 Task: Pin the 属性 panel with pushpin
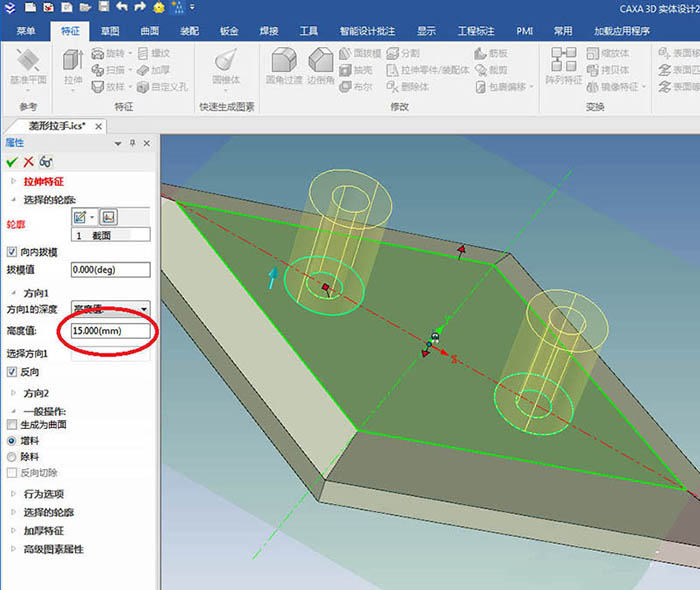[x=133, y=143]
